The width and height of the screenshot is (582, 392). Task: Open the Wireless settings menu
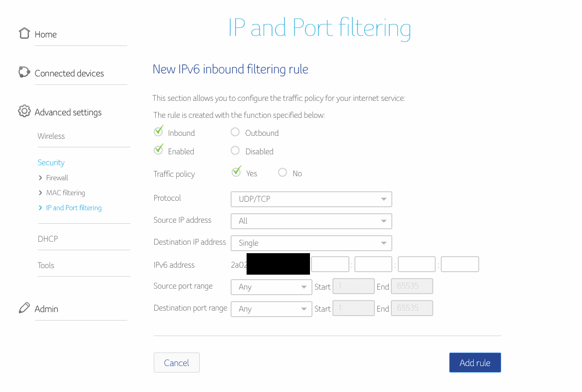[51, 136]
